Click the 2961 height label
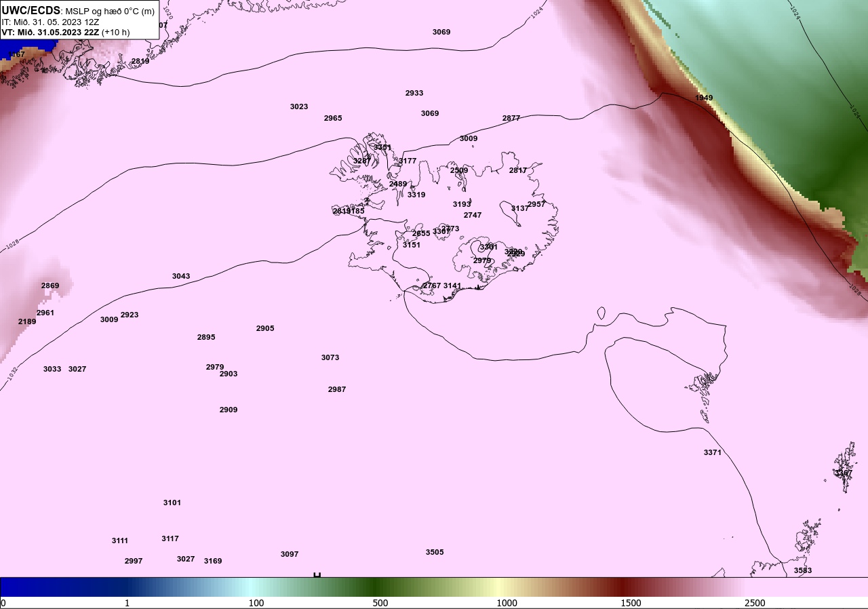 click(x=45, y=313)
